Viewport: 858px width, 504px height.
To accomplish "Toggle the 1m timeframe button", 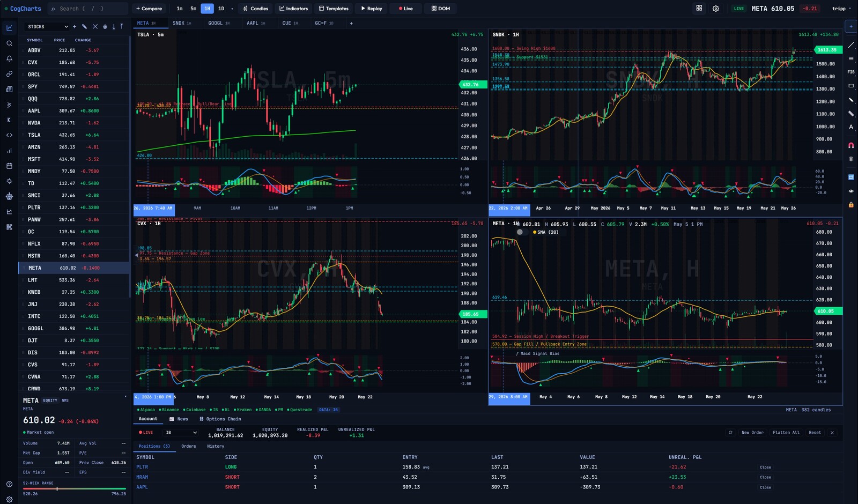I will pyautogui.click(x=180, y=9).
